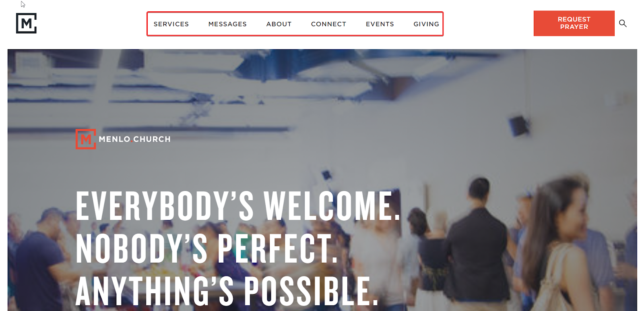
Task: Open the Giving navigation link
Action: 426,24
